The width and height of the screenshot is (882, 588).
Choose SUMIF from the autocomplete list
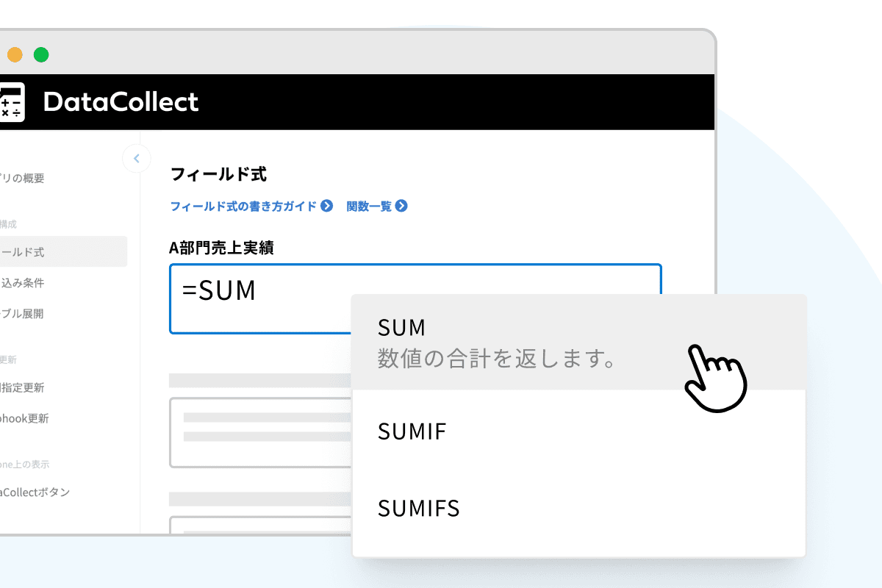(x=412, y=431)
